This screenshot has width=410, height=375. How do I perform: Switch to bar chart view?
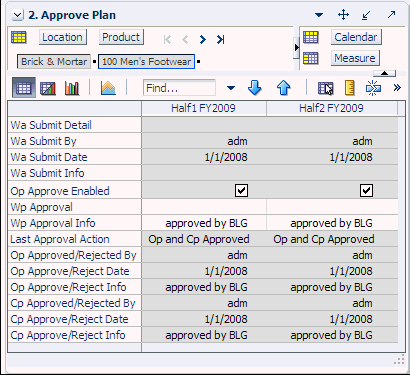tap(72, 88)
